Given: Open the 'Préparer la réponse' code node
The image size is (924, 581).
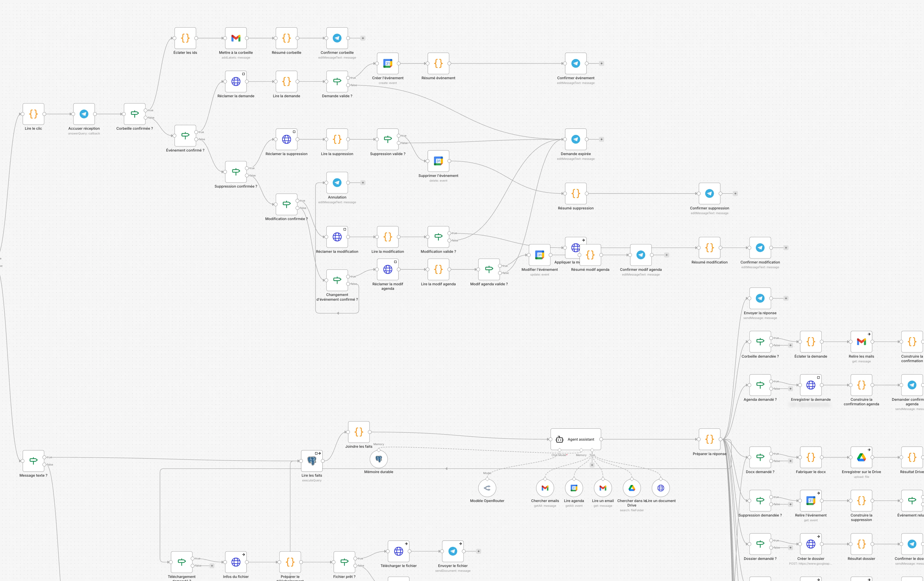Looking at the screenshot, I should (709, 439).
